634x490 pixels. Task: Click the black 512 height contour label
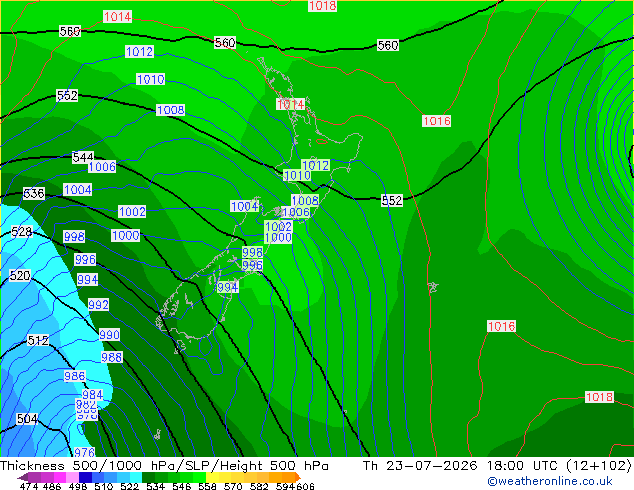[38, 340]
